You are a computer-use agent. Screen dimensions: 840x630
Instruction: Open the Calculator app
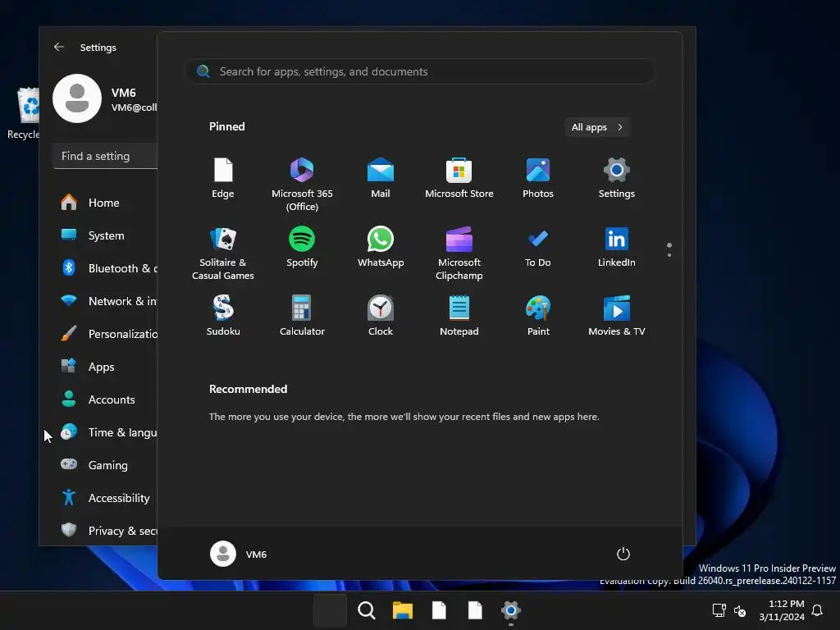point(302,316)
